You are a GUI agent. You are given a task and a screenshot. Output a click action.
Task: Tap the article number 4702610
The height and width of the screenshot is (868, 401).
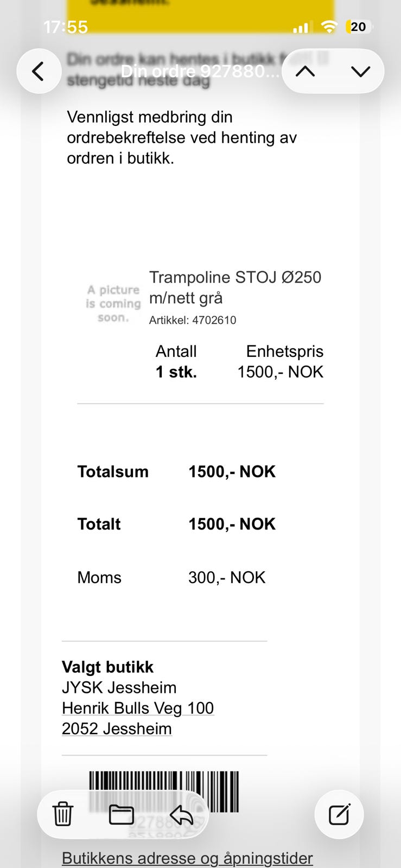193,320
